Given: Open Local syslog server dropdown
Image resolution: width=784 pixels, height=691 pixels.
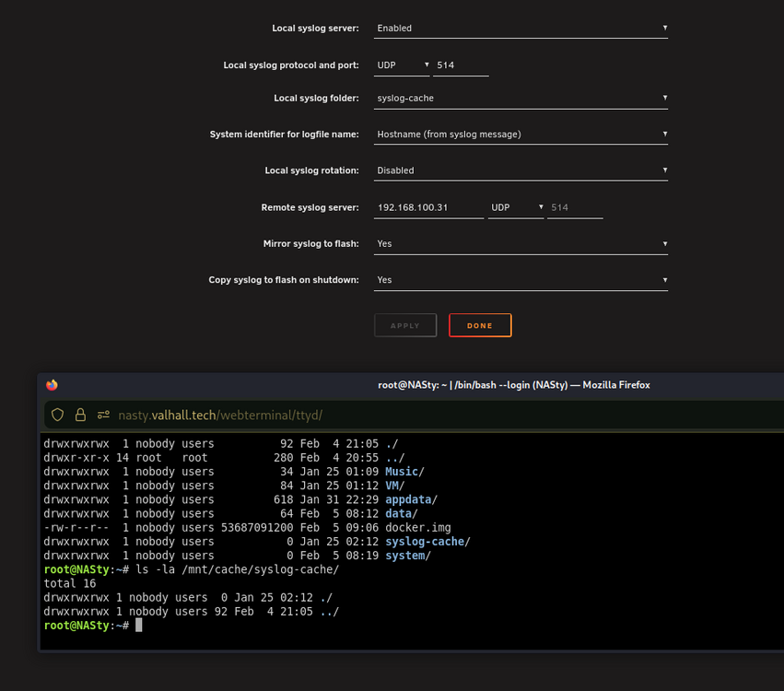Looking at the screenshot, I should click(x=521, y=28).
